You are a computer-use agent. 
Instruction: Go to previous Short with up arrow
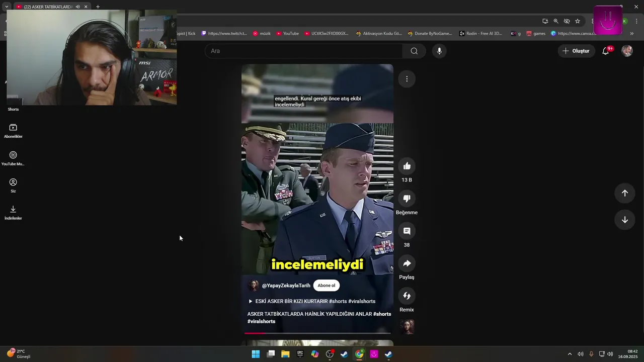tap(624, 193)
